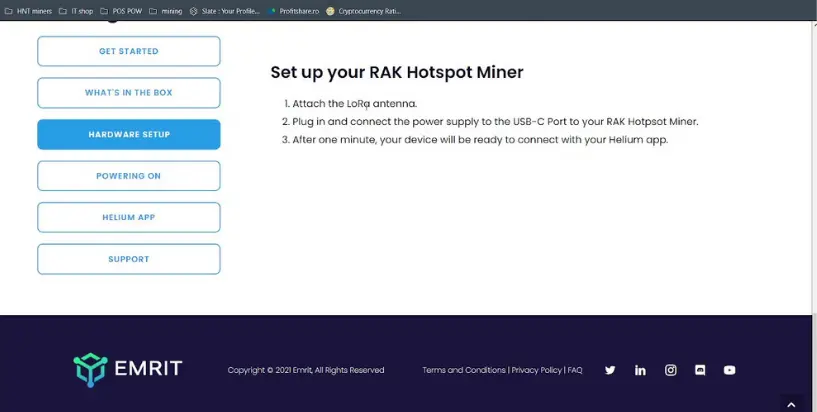Image resolution: width=817 pixels, height=412 pixels.
Task: Click the 'After one minute' step text
Action: pos(480,140)
